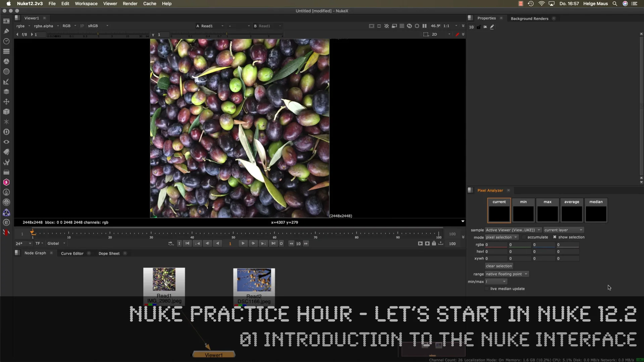
Task: Open the native floating point range dropdown
Action: [x=506, y=274]
